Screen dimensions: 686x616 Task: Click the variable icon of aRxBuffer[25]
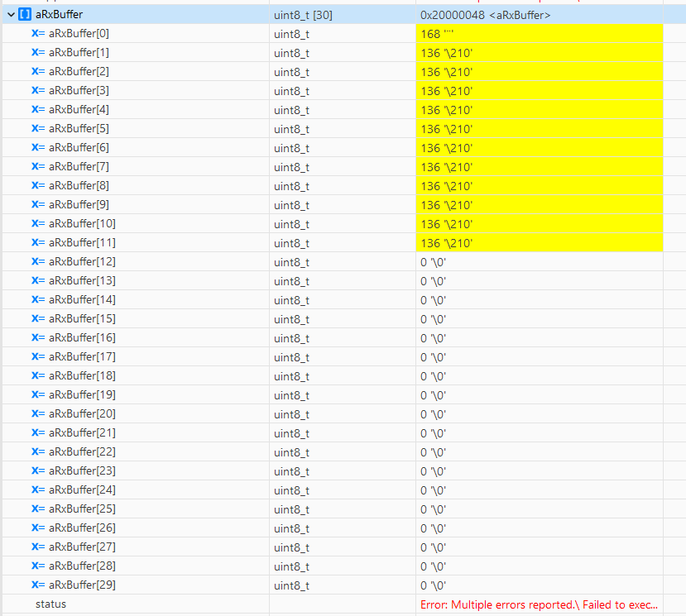[x=38, y=509]
